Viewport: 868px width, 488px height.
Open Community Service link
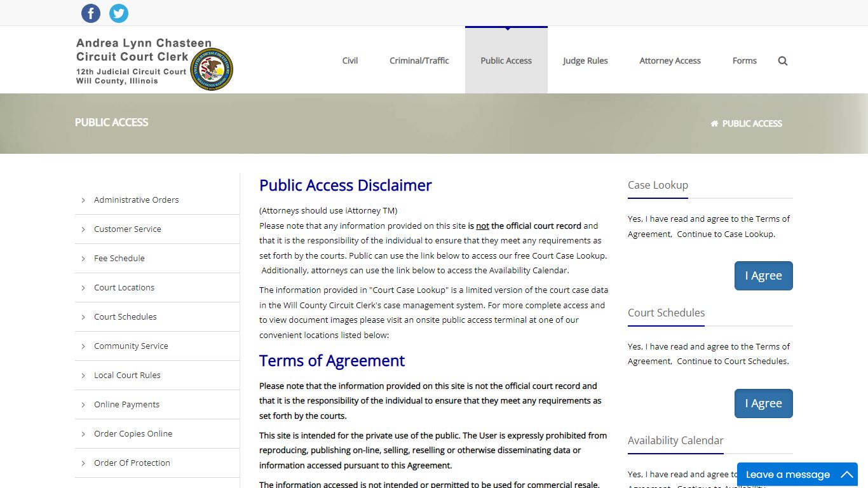(131, 346)
